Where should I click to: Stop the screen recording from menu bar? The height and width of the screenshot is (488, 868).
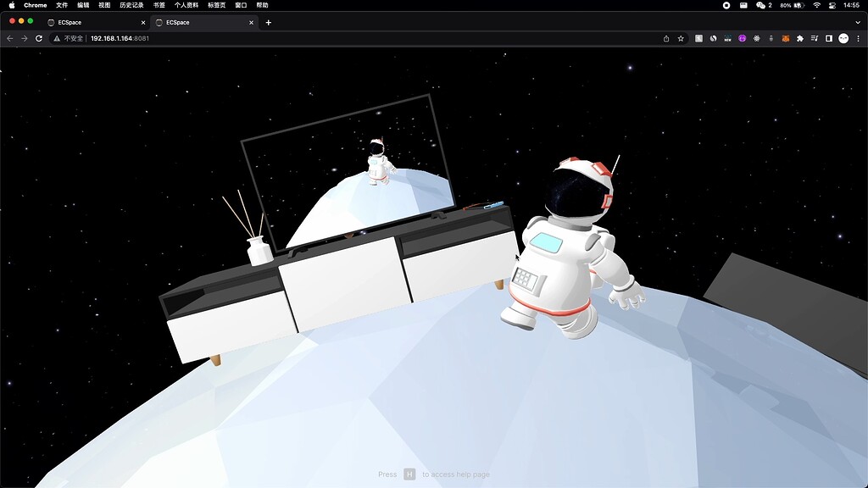point(726,5)
